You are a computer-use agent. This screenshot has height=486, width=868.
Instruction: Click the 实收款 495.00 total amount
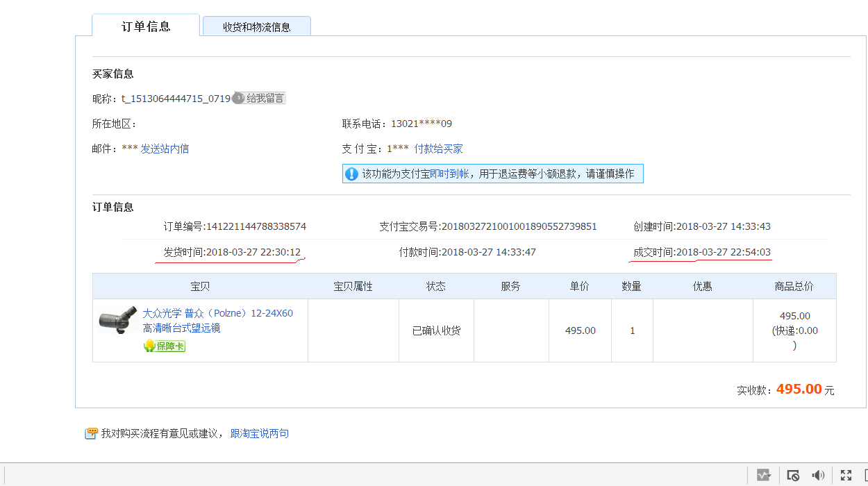(x=799, y=389)
